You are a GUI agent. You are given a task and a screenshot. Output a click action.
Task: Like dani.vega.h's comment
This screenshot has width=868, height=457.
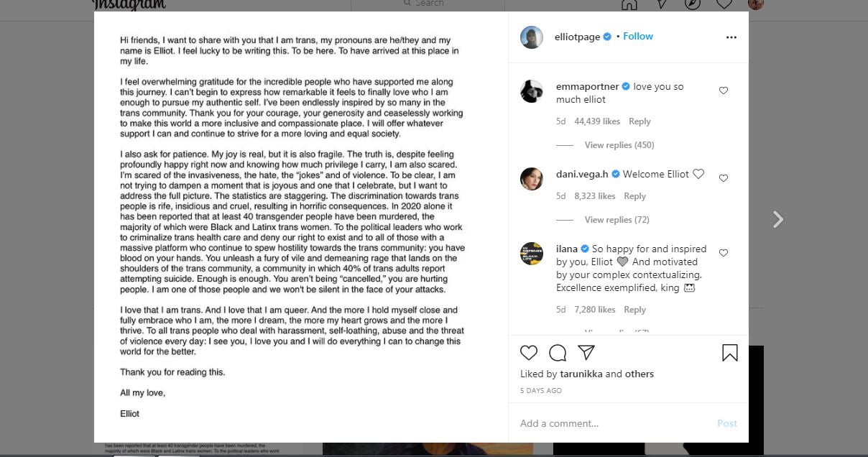point(724,178)
